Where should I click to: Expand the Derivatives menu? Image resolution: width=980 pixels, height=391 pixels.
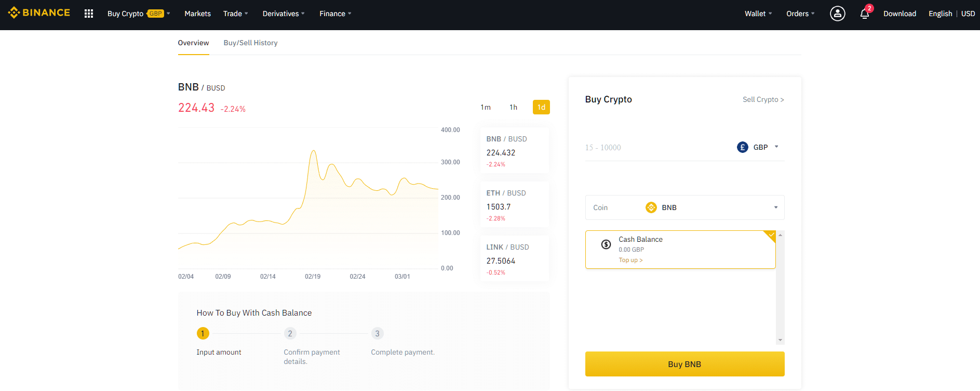(284, 14)
